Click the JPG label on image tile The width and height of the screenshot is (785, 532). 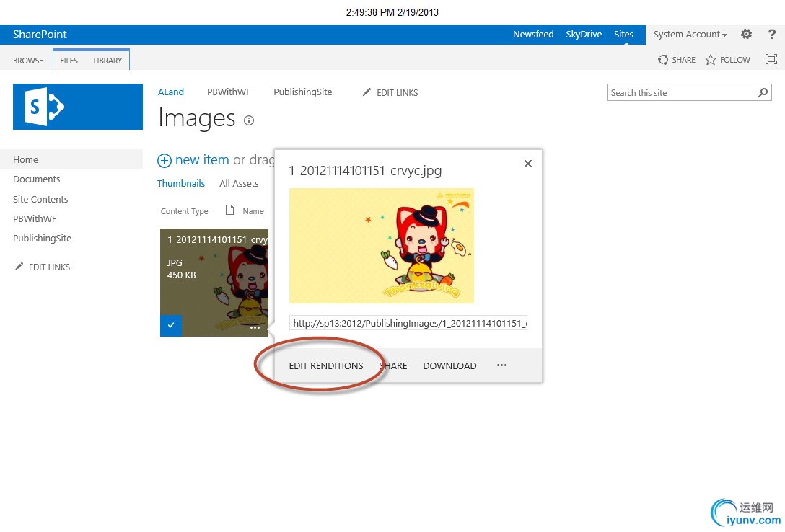175,262
